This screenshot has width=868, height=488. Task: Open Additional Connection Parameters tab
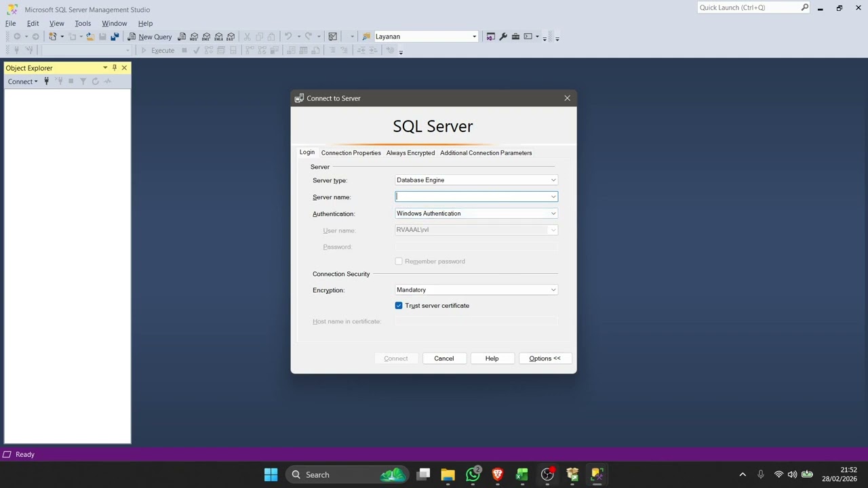coord(486,153)
